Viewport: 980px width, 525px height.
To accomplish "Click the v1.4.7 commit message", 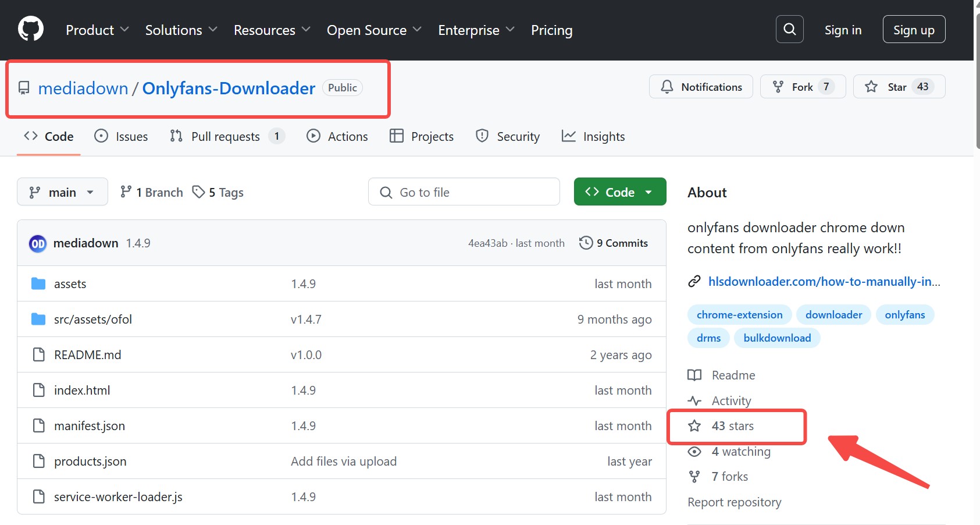I will pyautogui.click(x=306, y=319).
